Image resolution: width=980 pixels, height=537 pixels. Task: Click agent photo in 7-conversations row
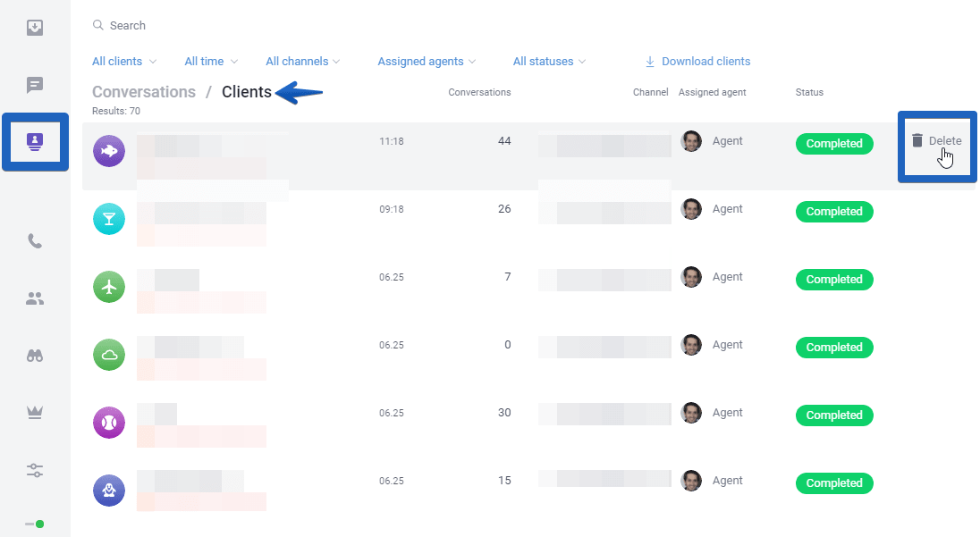tap(691, 277)
